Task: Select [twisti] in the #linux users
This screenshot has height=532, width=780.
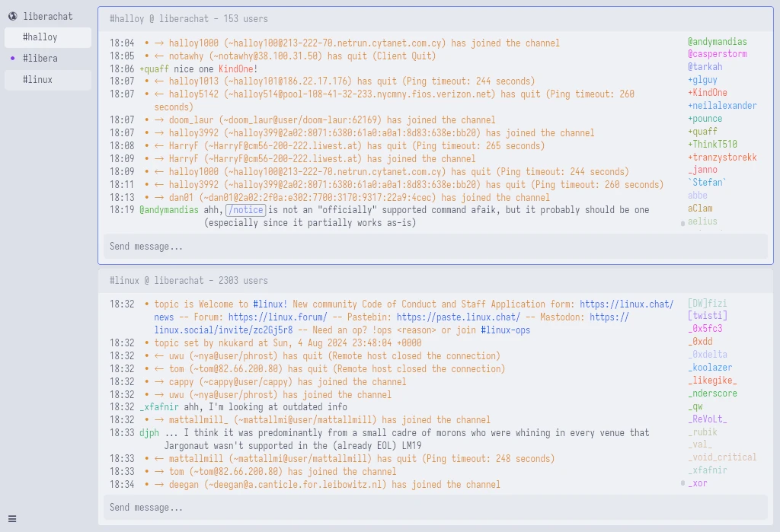Action: 708,316
